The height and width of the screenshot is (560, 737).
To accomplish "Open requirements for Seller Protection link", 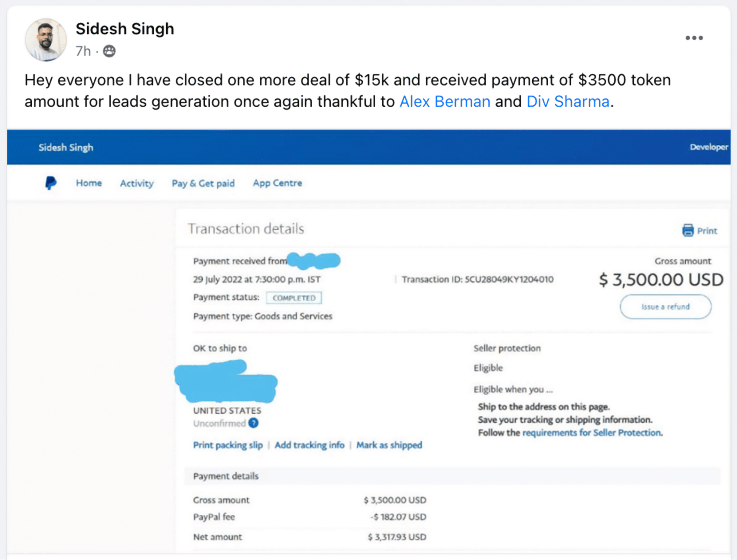I will [592, 433].
